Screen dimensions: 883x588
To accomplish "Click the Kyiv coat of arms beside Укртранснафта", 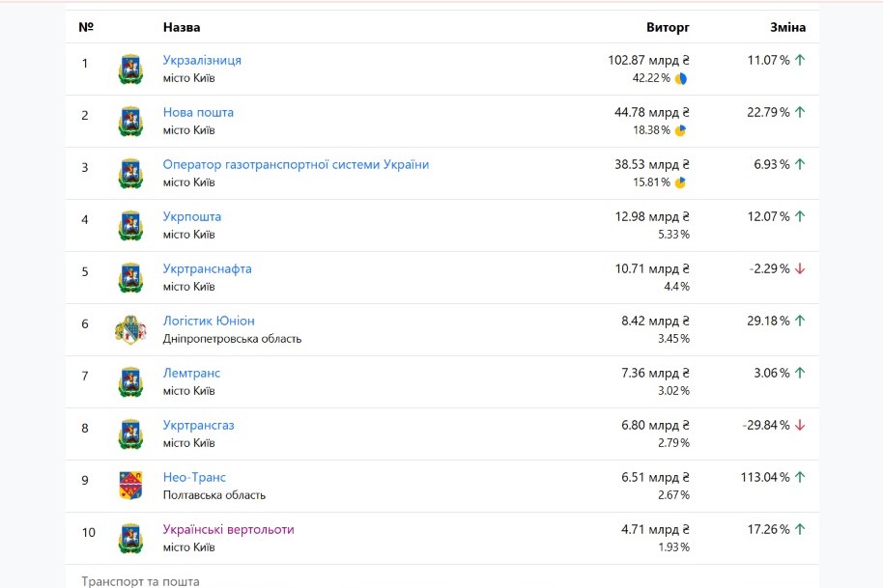I will pos(130,278).
